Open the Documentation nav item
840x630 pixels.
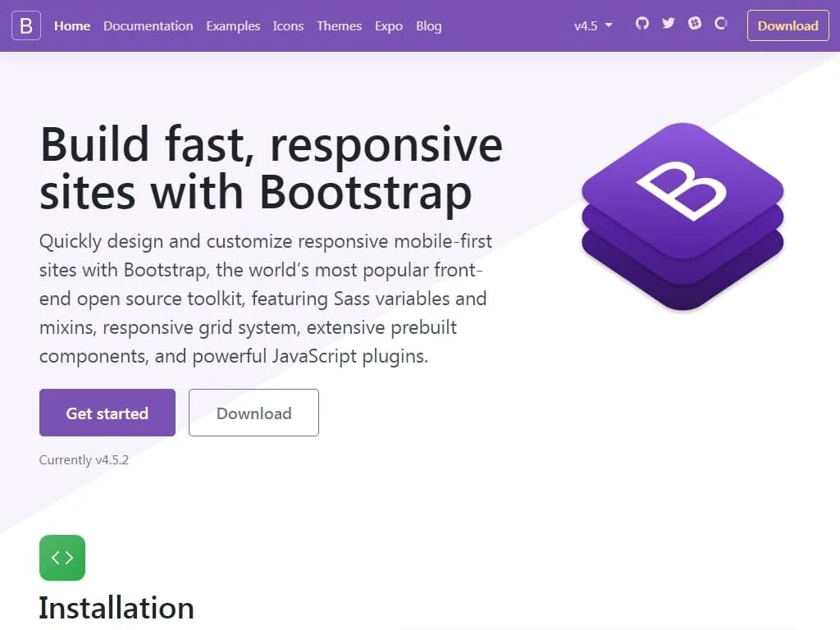148,25
